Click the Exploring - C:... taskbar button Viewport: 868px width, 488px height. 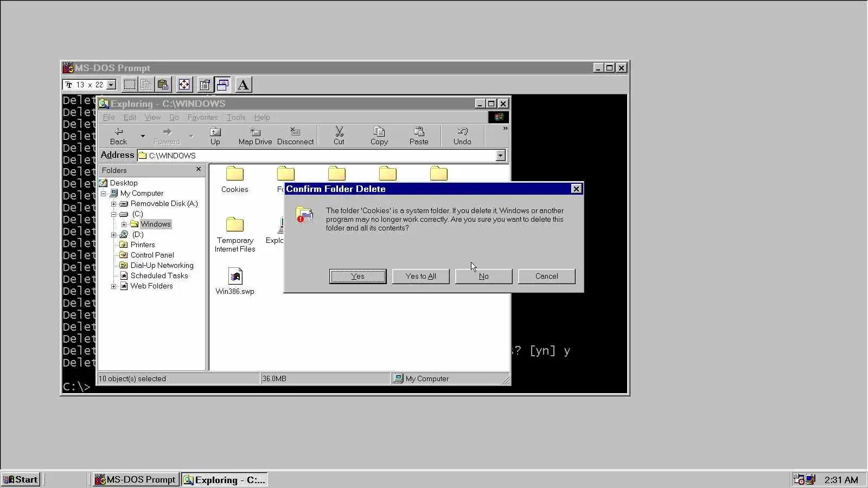click(x=225, y=479)
